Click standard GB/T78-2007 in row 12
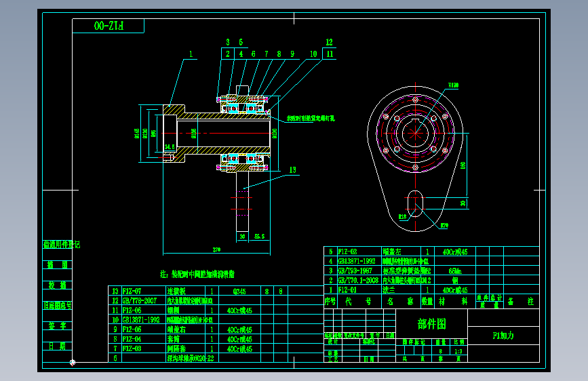This screenshot has height=381, width=588. (140, 301)
